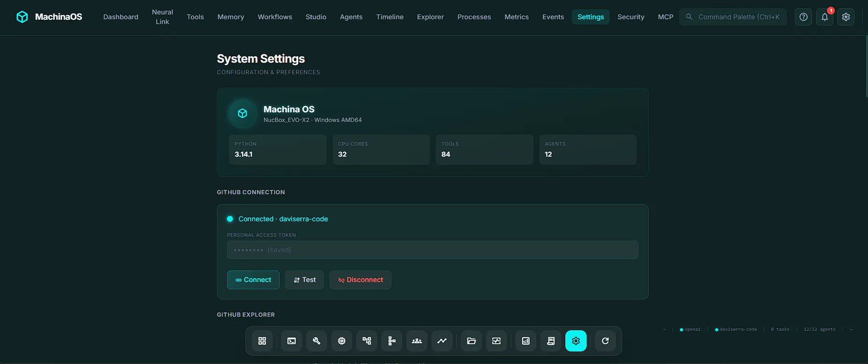Image resolution: width=868 pixels, height=364 pixels.
Task: Click the refresh arrow icon in the dock
Action: pyautogui.click(x=605, y=341)
